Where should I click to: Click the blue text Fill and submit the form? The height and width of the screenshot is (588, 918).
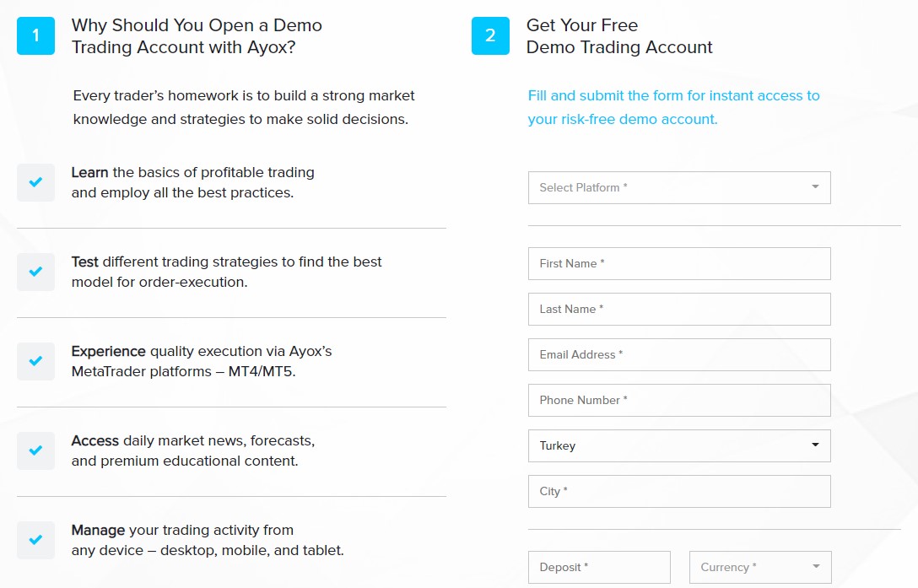[x=673, y=107]
